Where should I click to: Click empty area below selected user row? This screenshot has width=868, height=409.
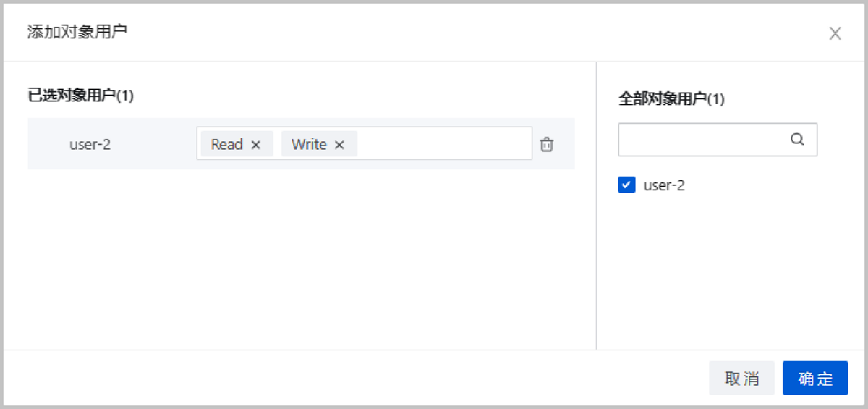coord(301,259)
